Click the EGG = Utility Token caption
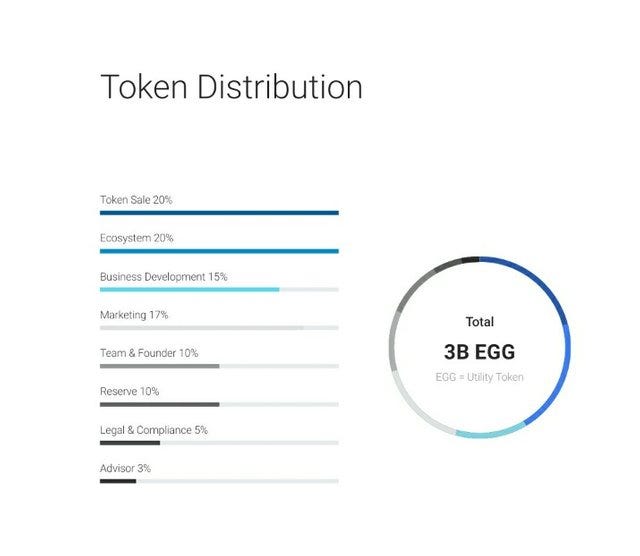 (x=480, y=377)
